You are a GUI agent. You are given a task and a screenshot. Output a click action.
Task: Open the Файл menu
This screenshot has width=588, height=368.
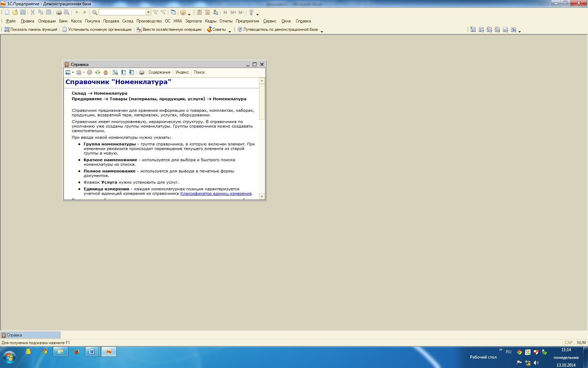[x=10, y=21]
